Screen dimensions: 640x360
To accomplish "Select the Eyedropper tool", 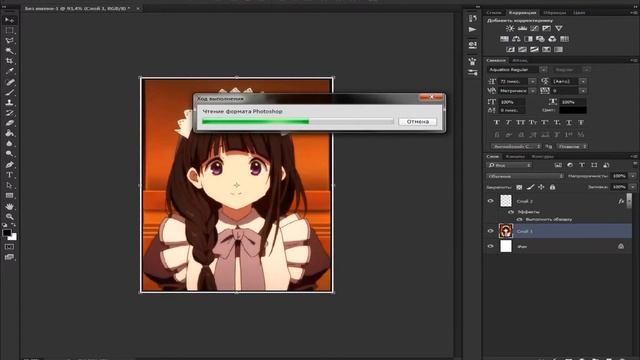I will click(x=9, y=71).
